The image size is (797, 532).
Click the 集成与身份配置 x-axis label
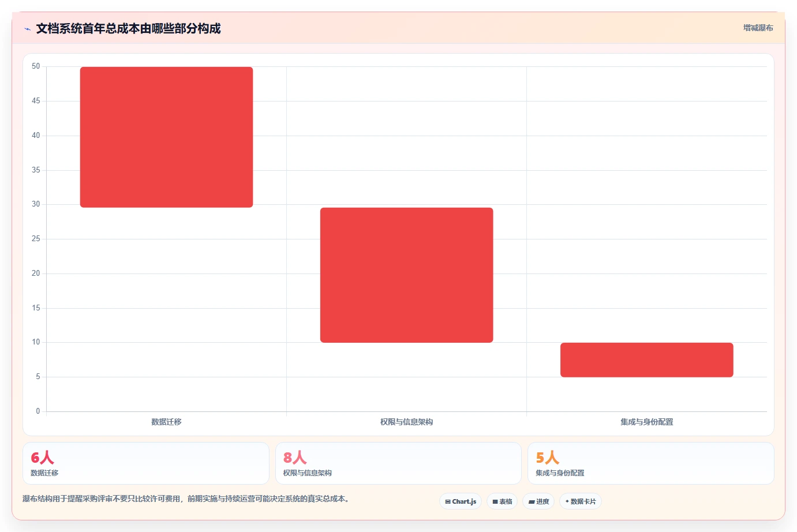pyautogui.click(x=646, y=422)
